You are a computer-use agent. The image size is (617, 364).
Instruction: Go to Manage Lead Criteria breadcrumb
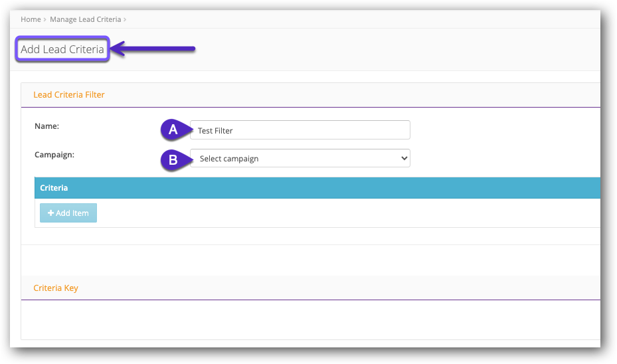85,19
